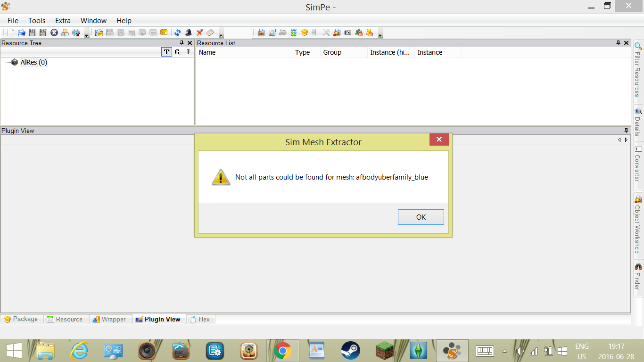Open a package file using the toolbar

click(x=21, y=33)
